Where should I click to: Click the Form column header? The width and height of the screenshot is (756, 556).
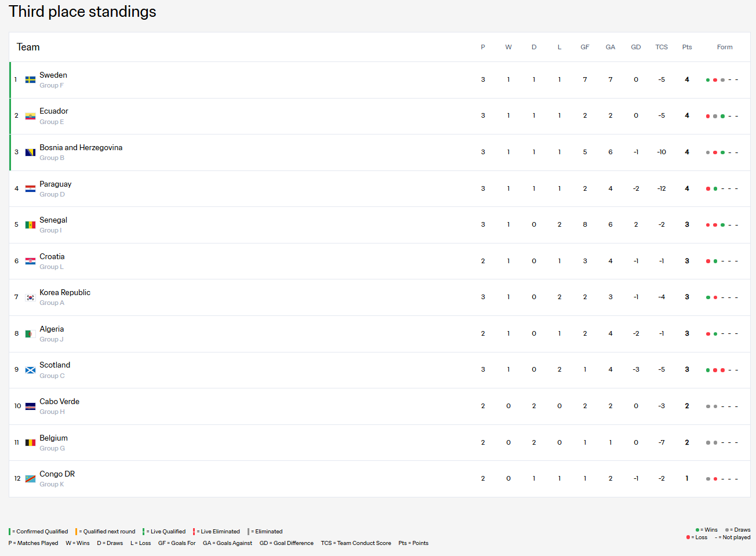(x=725, y=47)
